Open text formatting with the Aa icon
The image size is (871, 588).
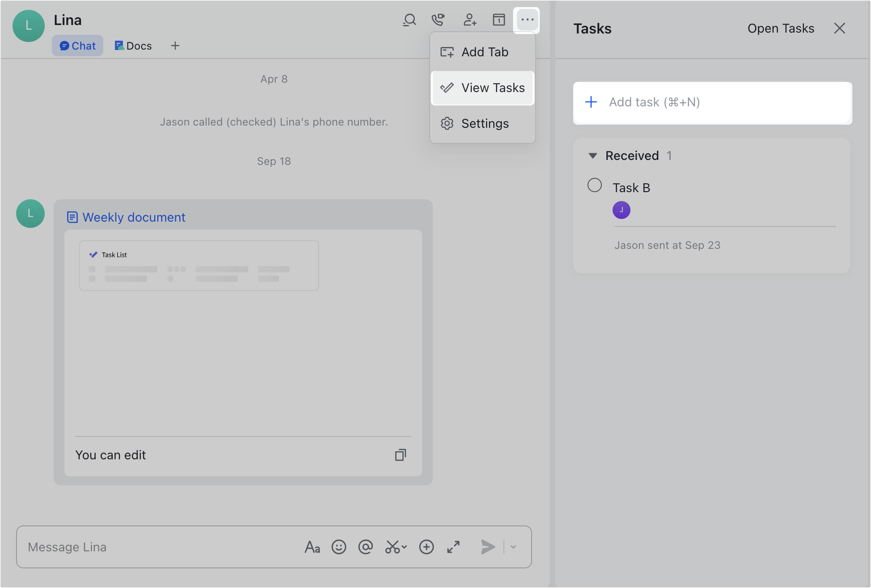pyautogui.click(x=312, y=547)
